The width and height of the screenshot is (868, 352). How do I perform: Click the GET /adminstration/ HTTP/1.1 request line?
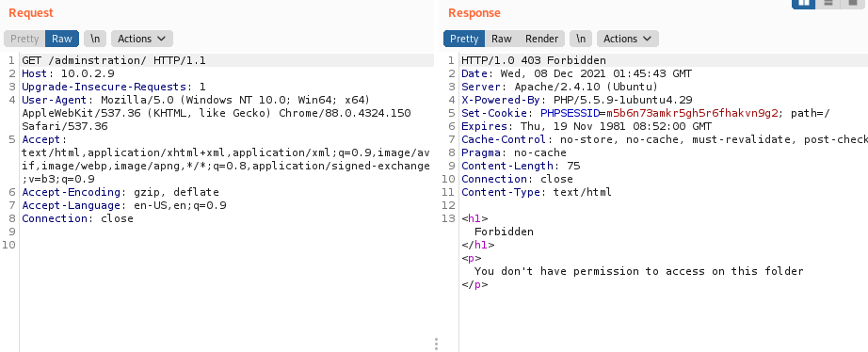[x=114, y=60]
